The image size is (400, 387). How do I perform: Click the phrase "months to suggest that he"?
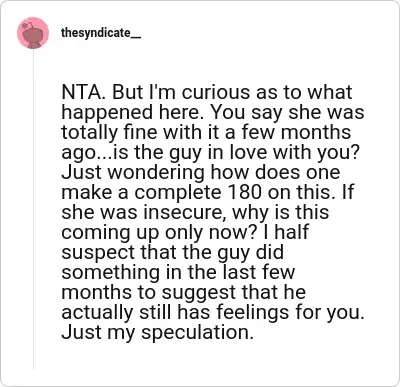pos(184,292)
